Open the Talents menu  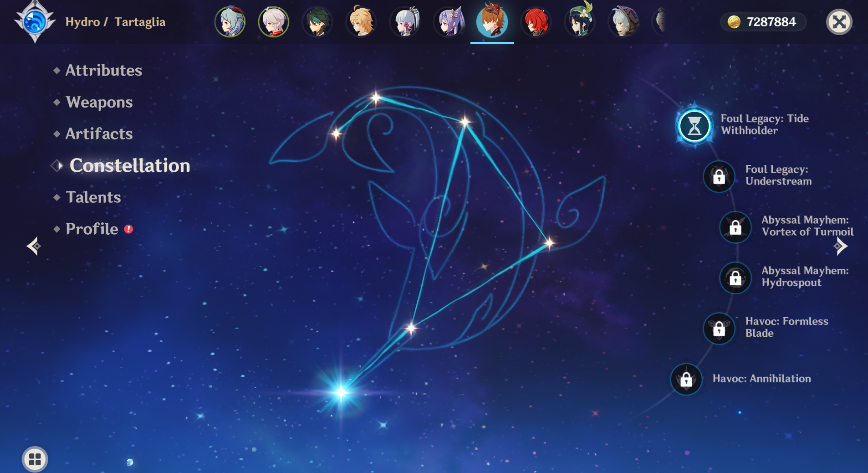click(93, 197)
